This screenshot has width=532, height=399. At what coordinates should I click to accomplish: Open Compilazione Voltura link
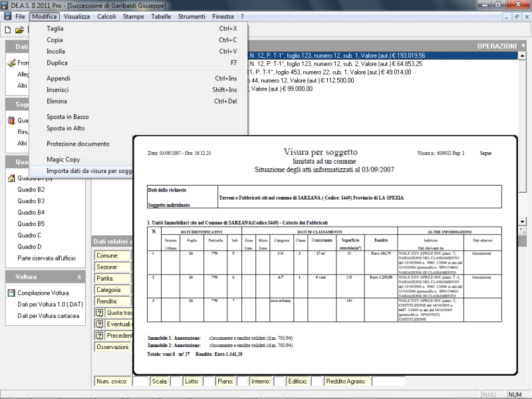43,293
